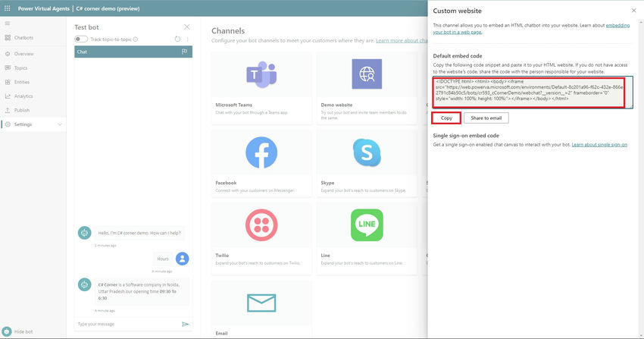Viewport: 644px width, 339px height.
Task: Close the Custom website panel
Action: coord(633,11)
